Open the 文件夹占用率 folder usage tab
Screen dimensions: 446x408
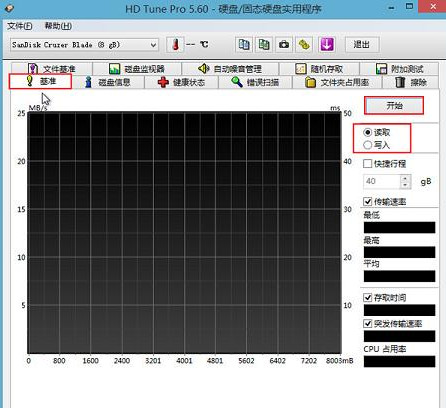tap(337, 82)
